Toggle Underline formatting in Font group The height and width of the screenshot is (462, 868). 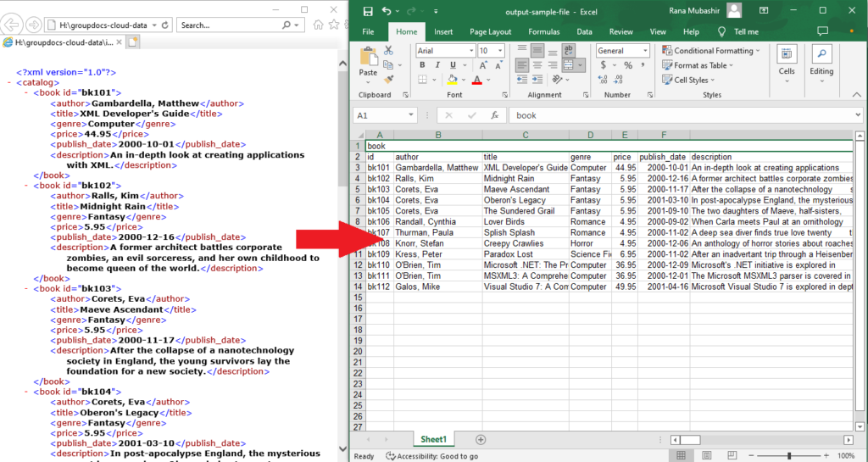pyautogui.click(x=453, y=64)
